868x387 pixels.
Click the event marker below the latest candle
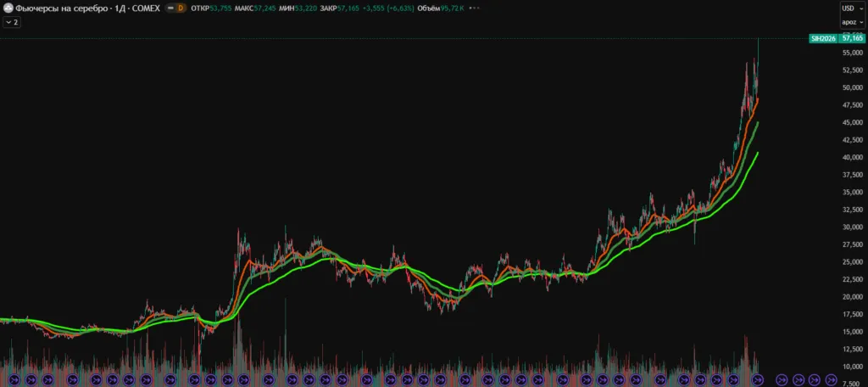[758, 379]
